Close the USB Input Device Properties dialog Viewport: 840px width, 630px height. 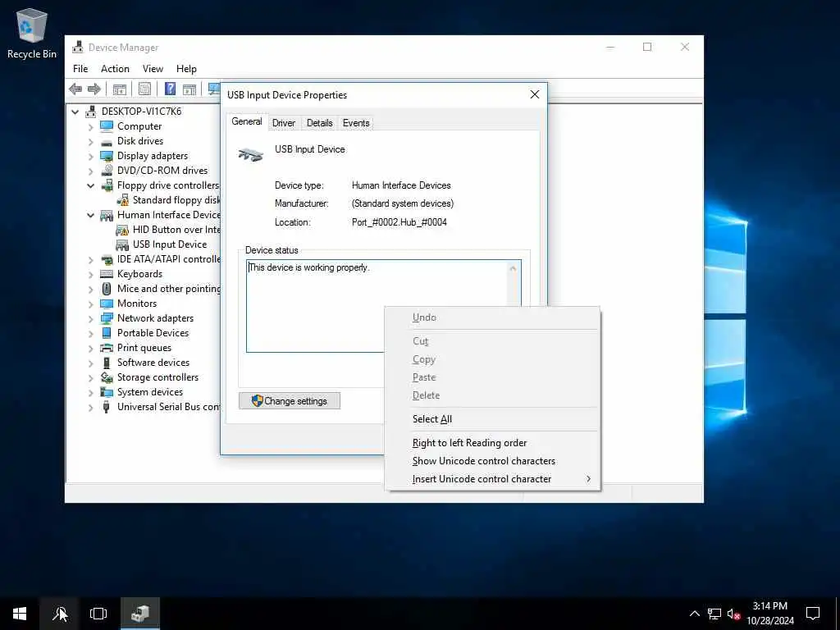pos(535,94)
